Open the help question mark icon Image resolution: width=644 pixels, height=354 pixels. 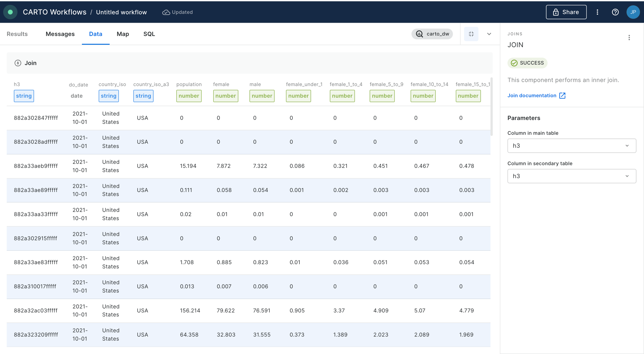[x=615, y=12]
